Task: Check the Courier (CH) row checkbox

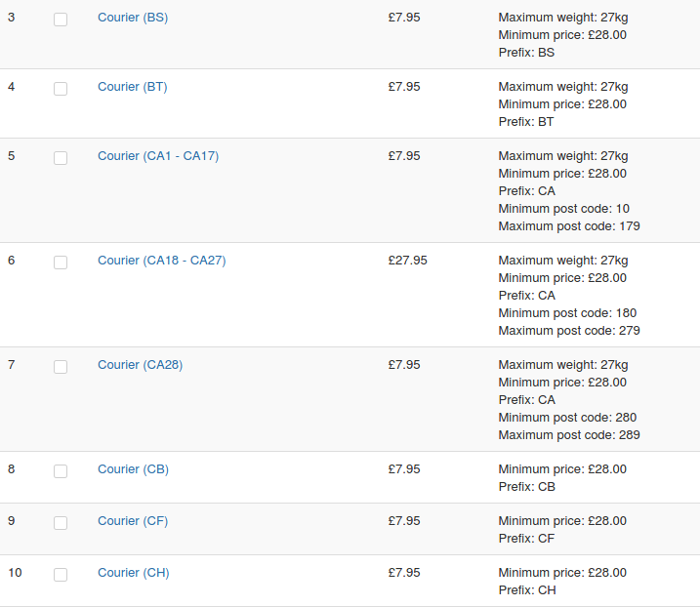Action: pyautogui.click(x=61, y=574)
